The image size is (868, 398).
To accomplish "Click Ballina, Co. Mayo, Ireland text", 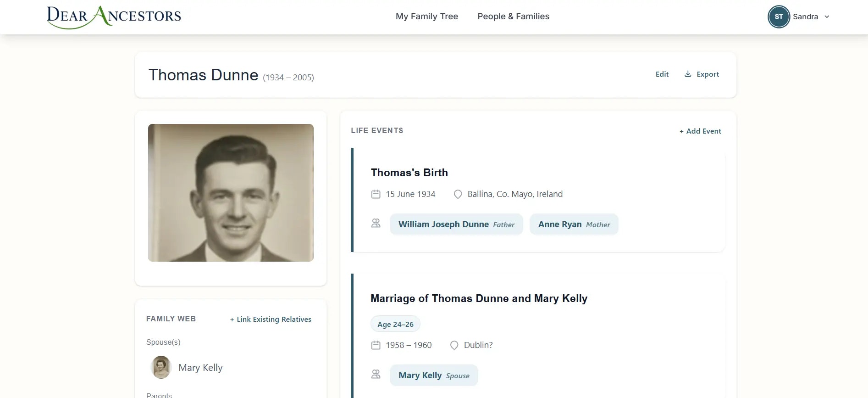I will [515, 194].
